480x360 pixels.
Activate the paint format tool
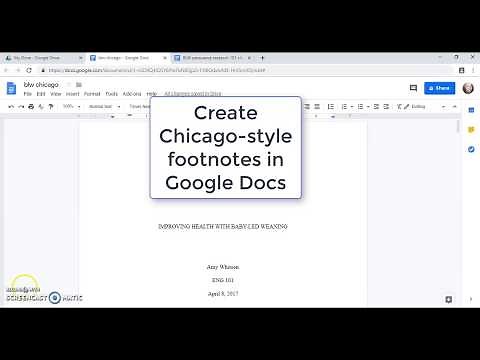click(51, 107)
